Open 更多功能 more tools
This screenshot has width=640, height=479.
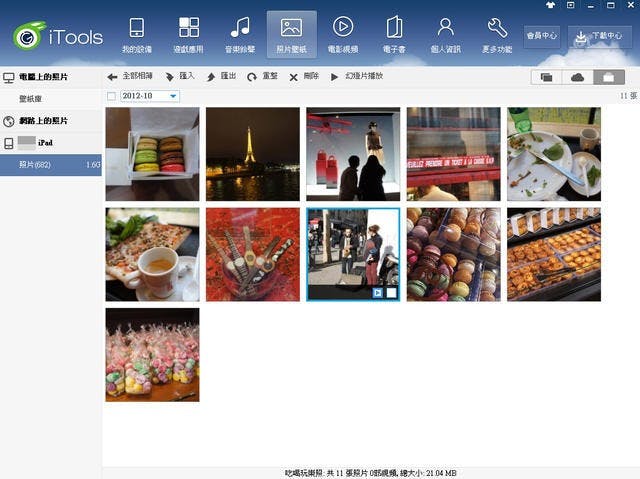(497, 34)
